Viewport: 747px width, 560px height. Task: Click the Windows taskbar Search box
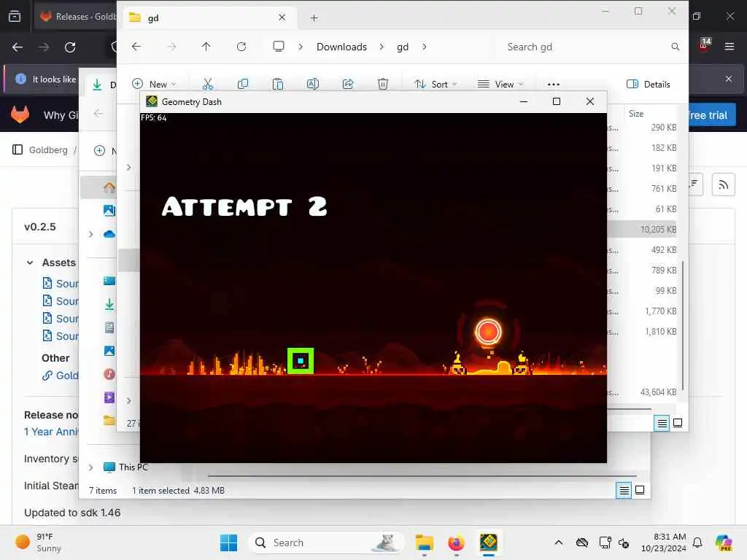[326, 542]
